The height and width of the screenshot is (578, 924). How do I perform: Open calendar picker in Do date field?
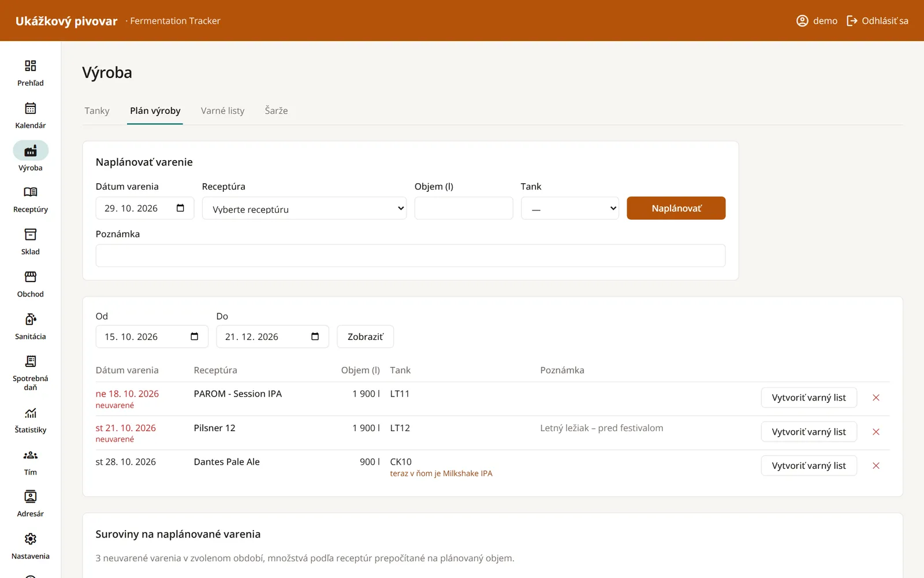[x=315, y=336]
